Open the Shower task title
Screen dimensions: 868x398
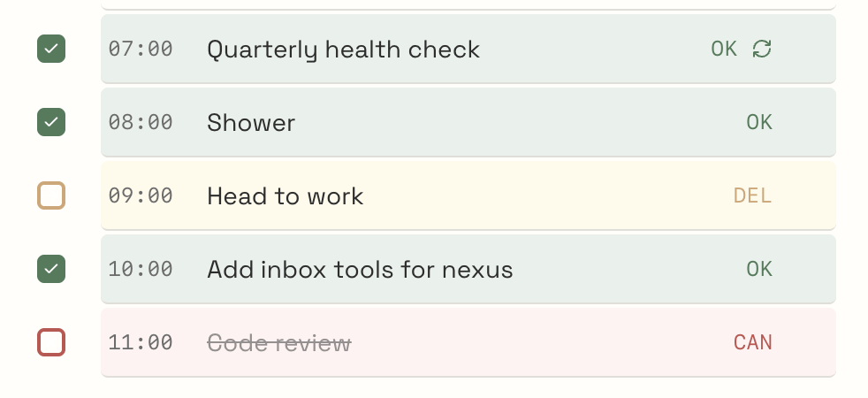pos(251,122)
